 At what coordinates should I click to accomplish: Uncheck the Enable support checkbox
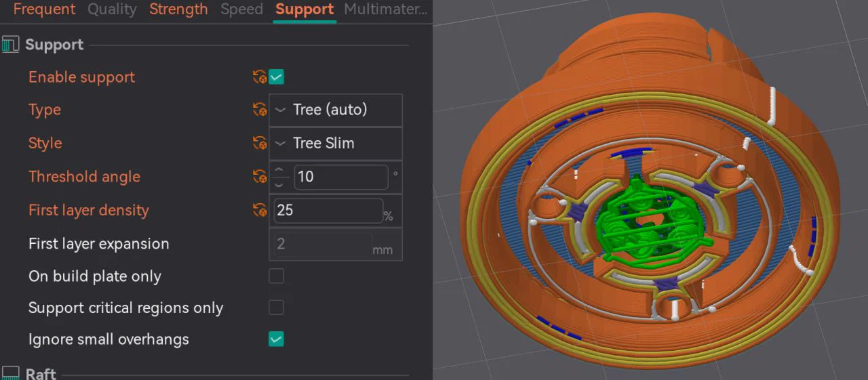click(x=276, y=77)
